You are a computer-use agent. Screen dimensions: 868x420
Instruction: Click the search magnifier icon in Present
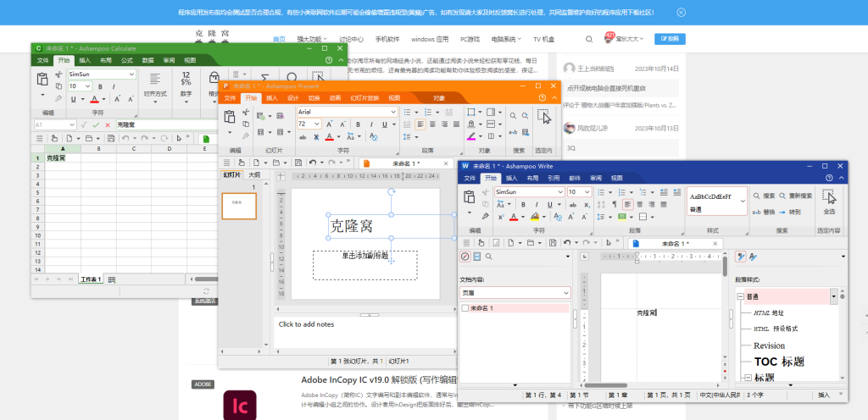[x=513, y=115]
